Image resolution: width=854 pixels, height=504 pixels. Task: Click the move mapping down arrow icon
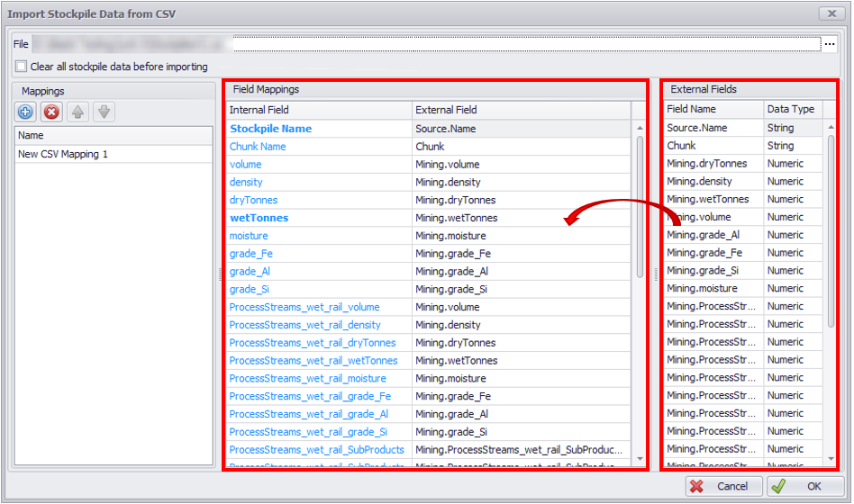pyautogui.click(x=104, y=112)
